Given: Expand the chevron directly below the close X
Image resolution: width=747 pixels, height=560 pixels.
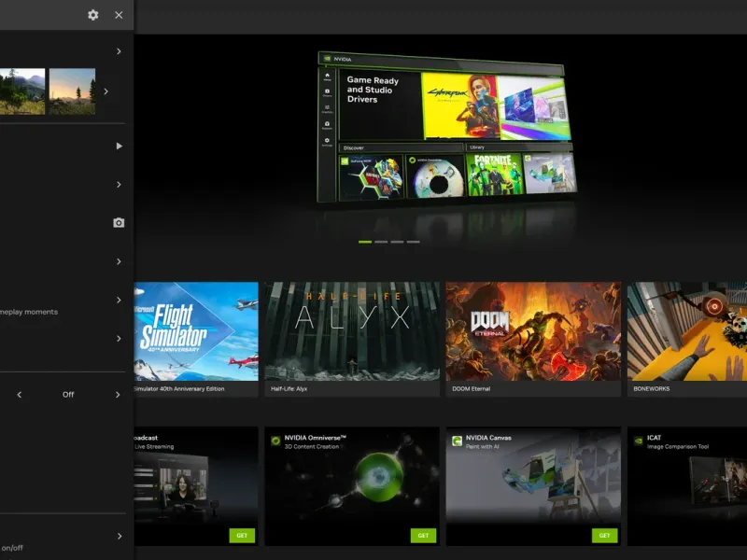Looking at the screenshot, I should 119,51.
